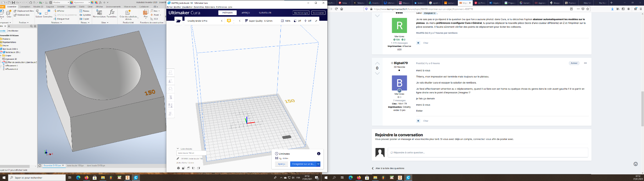The width and height of the screenshot is (644, 181).
Task: Click Windows taskbar search box
Action: (x=36, y=178)
